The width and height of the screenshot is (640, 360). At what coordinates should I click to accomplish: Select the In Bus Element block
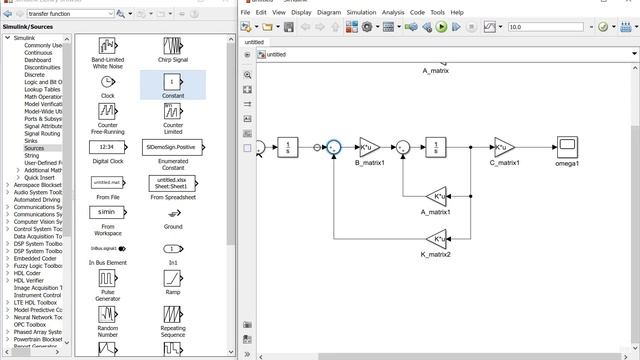[108, 249]
